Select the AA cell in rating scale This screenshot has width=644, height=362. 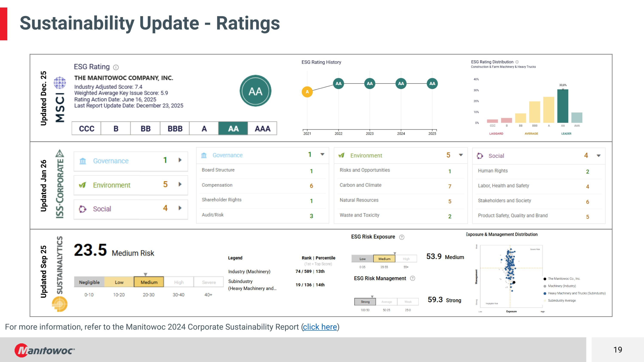tap(233, 128)
